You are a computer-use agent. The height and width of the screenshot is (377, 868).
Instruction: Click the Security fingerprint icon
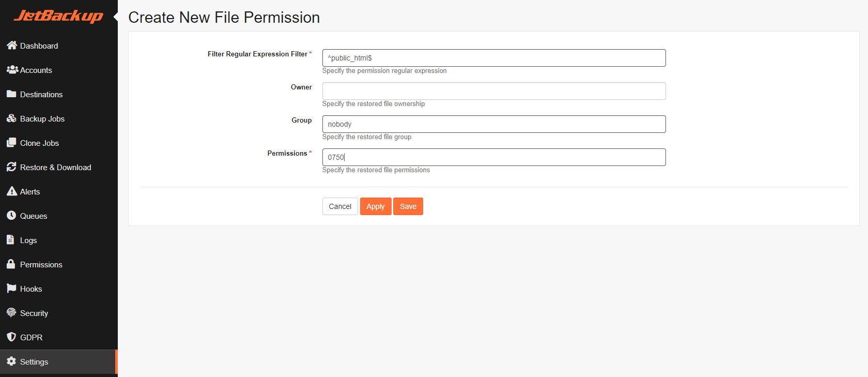point(11,313)
